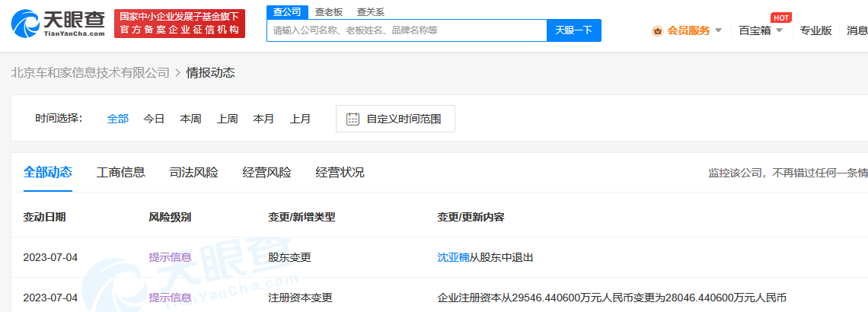Click the company name breadcrumb link
The height and width of the screenshot is (312, 868).
[90, 72]
